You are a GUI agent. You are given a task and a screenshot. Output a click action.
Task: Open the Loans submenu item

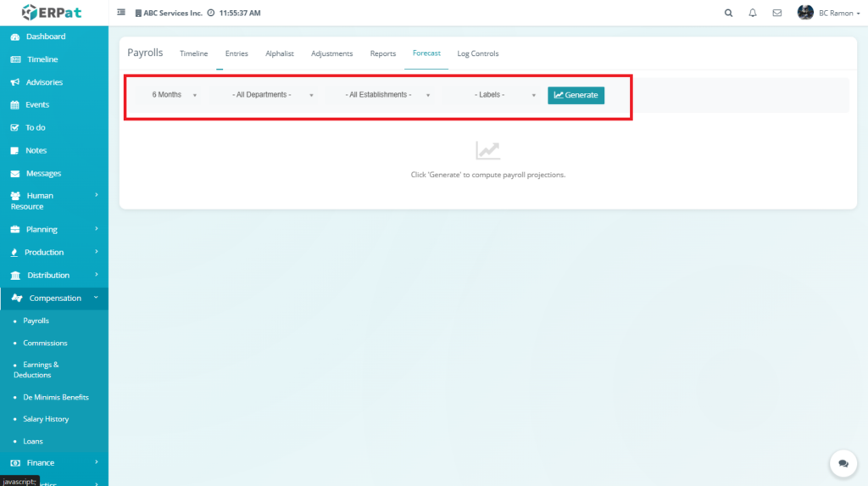33,441
